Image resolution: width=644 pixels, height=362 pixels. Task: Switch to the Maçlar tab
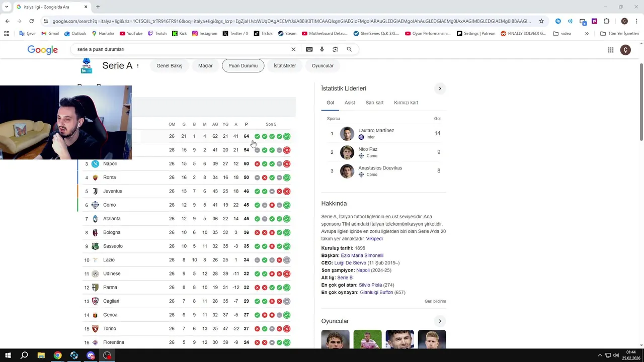point(205,66)
